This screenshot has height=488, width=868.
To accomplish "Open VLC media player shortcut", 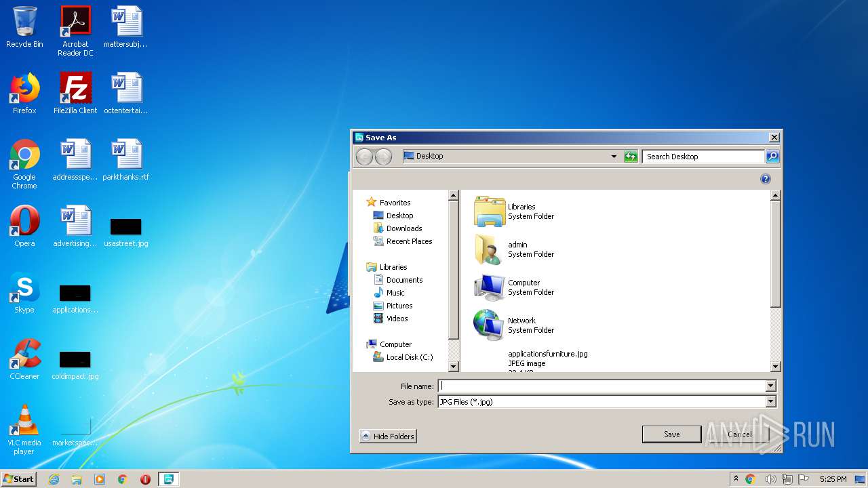I will 24,430.
